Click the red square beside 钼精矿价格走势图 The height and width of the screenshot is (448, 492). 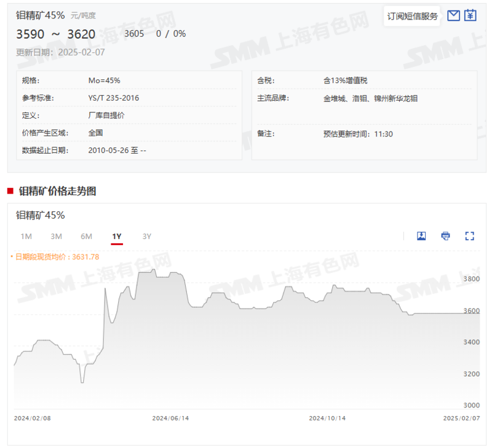pos(10,191)
